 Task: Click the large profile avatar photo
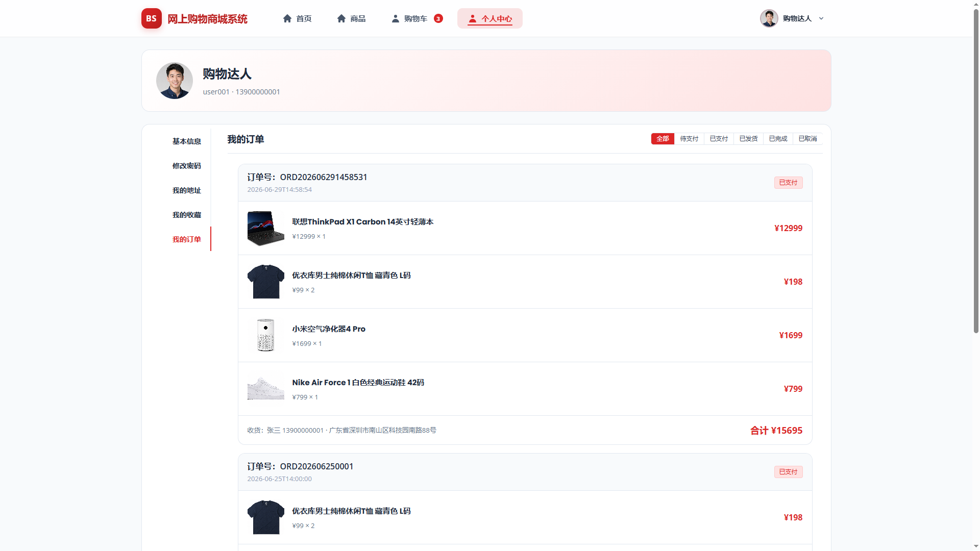(x=175, y=81)
